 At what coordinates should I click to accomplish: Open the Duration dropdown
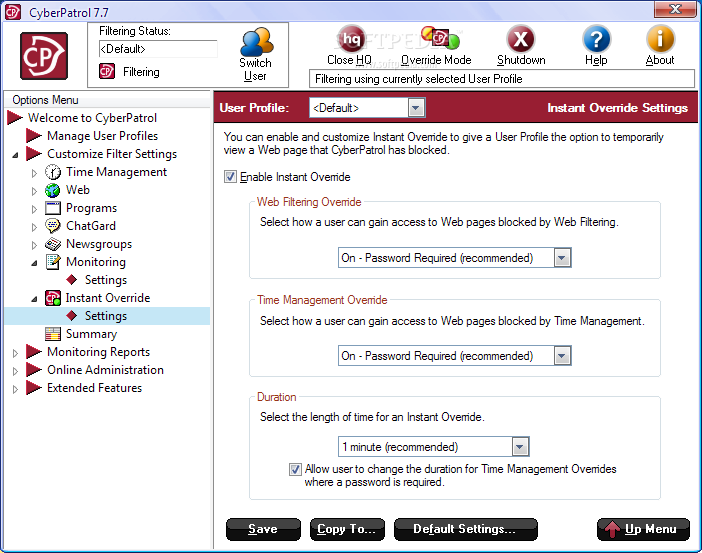point(520,447)
